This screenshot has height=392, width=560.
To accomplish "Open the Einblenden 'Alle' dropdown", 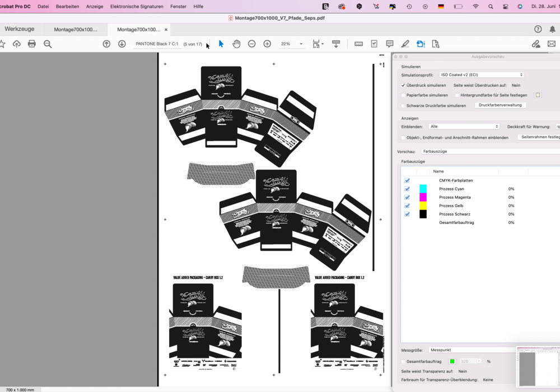I will (x=464, y=127).
